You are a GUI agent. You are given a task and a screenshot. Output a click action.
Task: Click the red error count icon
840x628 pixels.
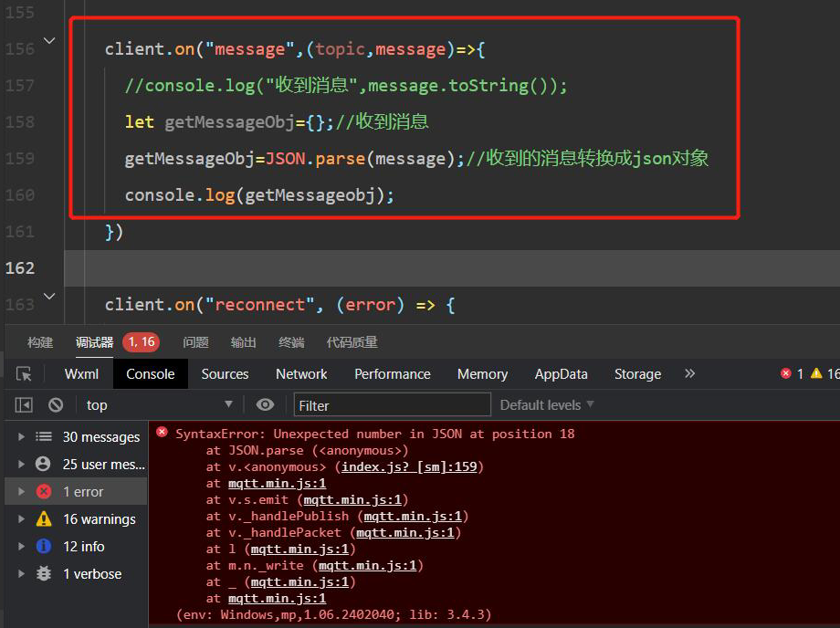tap(786, 373)
